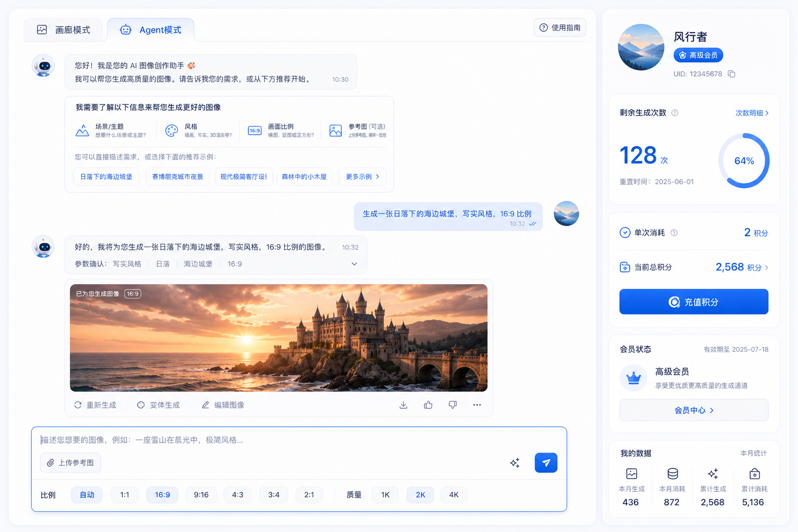The width and height of the screenshot is (798, 532).
Task: Choose 现代极简客厅设计 example
Action: click(244, 177)
